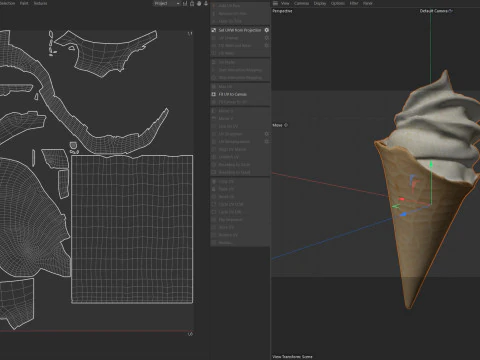Click the View Transform: Scene status text

tap(292, 357)
